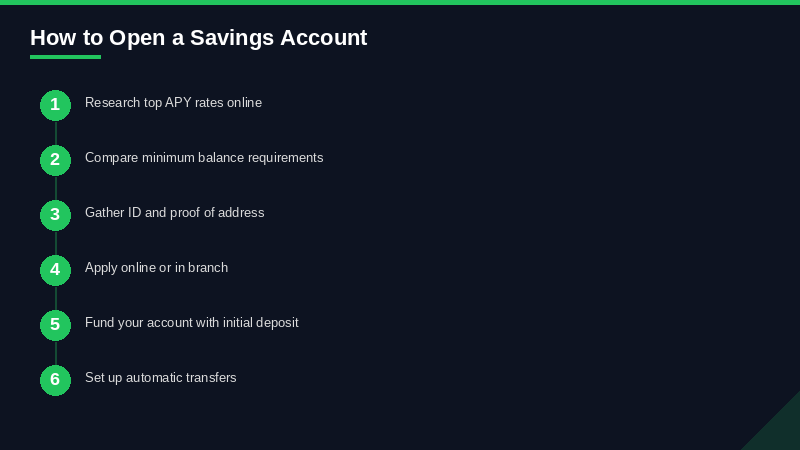Image resolution: width=800 pixels, height=450 pixels.
Task: Click 'Set up automatic transfers' step text
Action: tap(160, 378)
